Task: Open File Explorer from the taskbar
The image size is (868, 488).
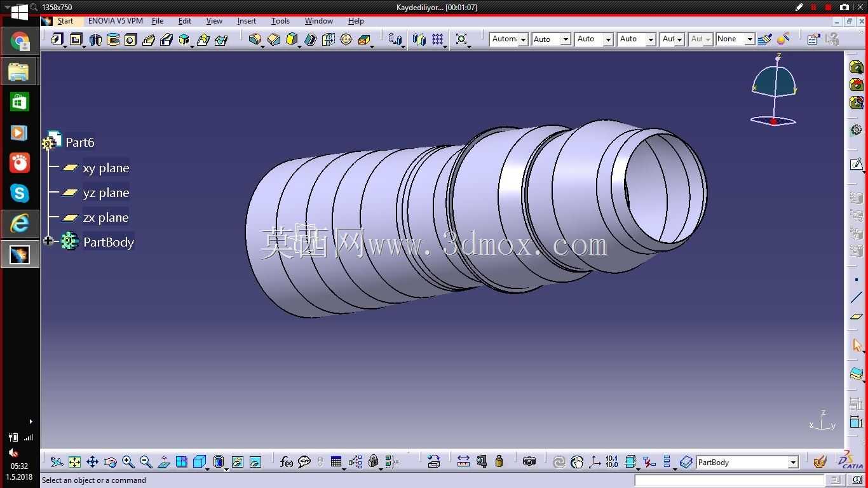Action: [x=19, y=72]
